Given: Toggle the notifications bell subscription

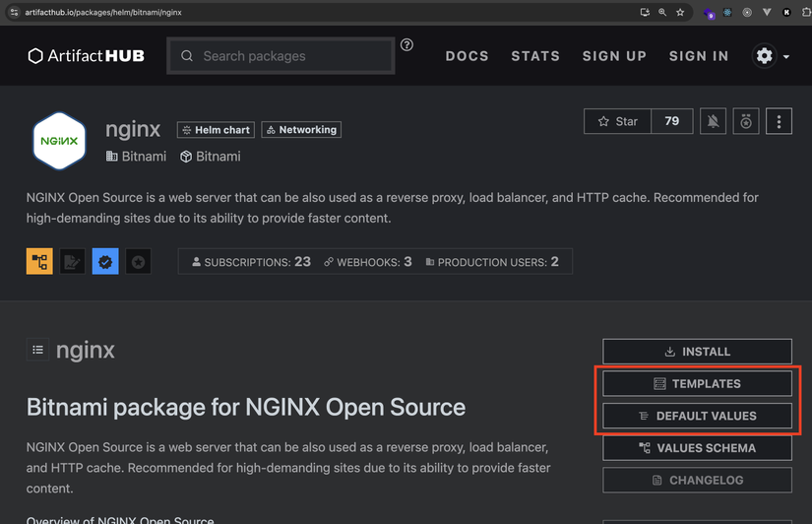Looking at the screenshot, I should (x=714, y=121).
